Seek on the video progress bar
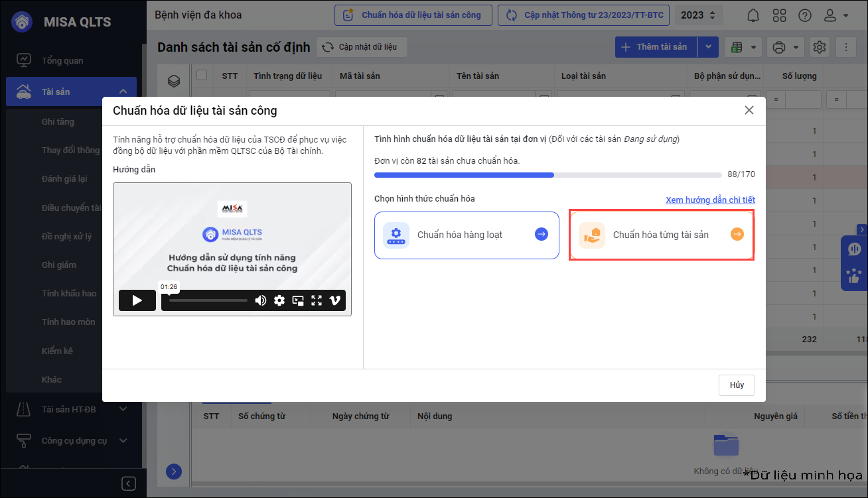The height and width of the screenshot is (498, 868). pos(208,300)
